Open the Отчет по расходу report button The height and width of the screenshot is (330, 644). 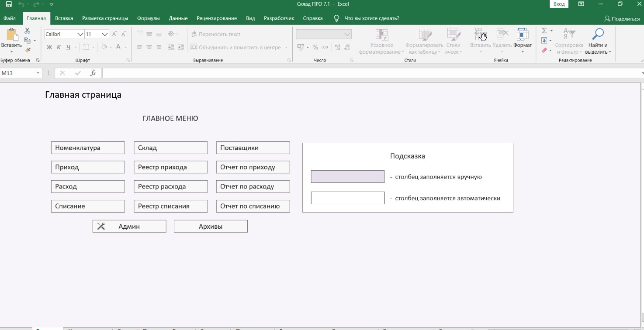[x=253, y=186]
